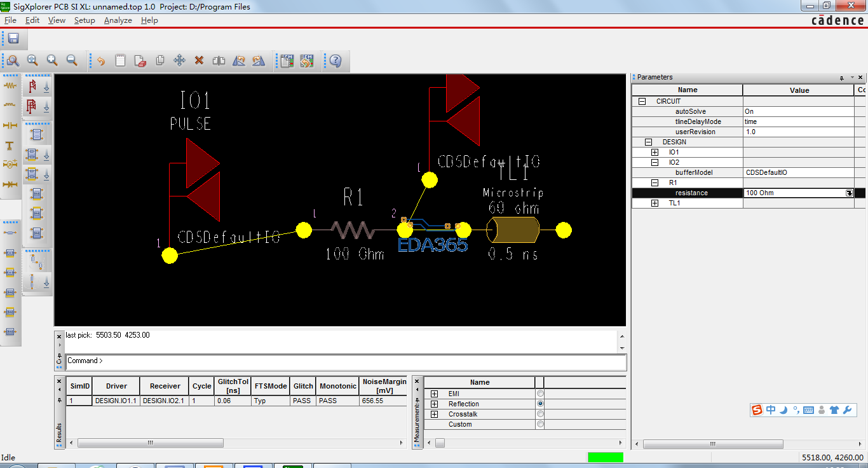Click the IME wrench settings icon
The width and height of the screenshot is (868, 468).
(847, 410)
